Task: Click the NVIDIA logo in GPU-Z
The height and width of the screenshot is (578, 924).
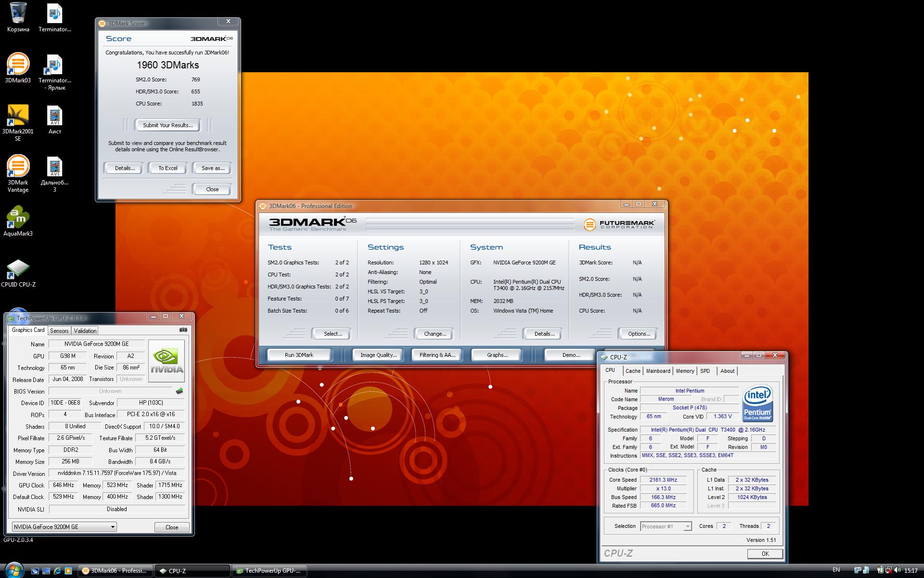Action: tap(167, 361)
